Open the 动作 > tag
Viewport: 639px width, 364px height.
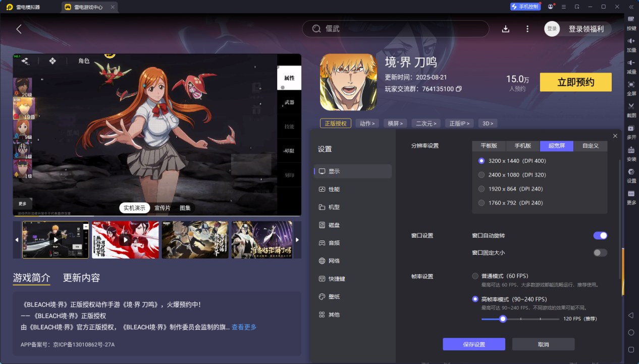[x=367, y=123]
